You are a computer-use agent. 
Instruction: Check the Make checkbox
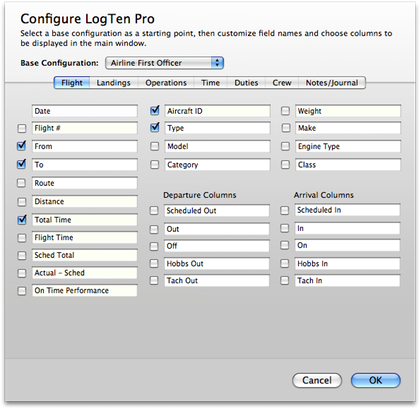click(x=286, y=128)
